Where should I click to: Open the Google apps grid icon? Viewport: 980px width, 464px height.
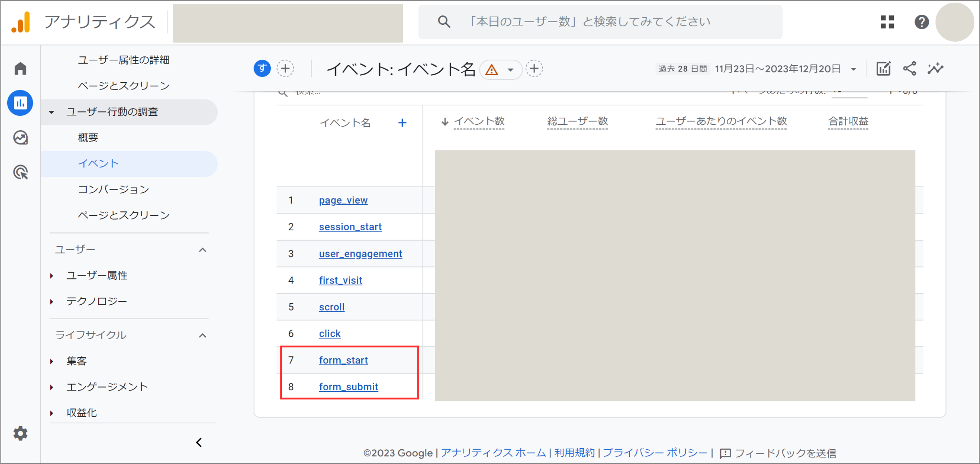pos(887,22)
